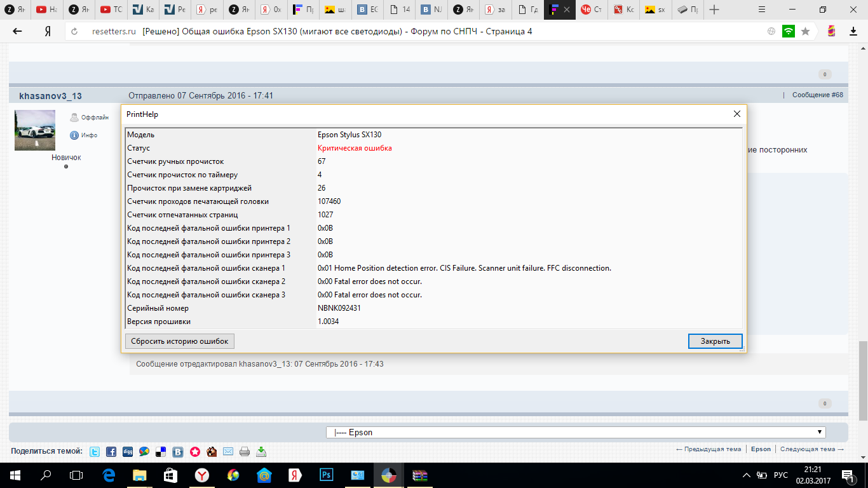The image size is (868, 488).
Task: Click the print topic icon
Action: point(245,452)
